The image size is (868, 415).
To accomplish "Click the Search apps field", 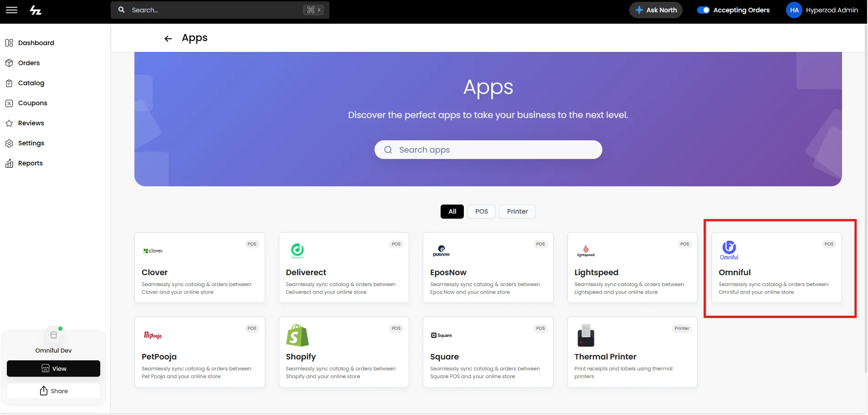I will coord(488,149).
